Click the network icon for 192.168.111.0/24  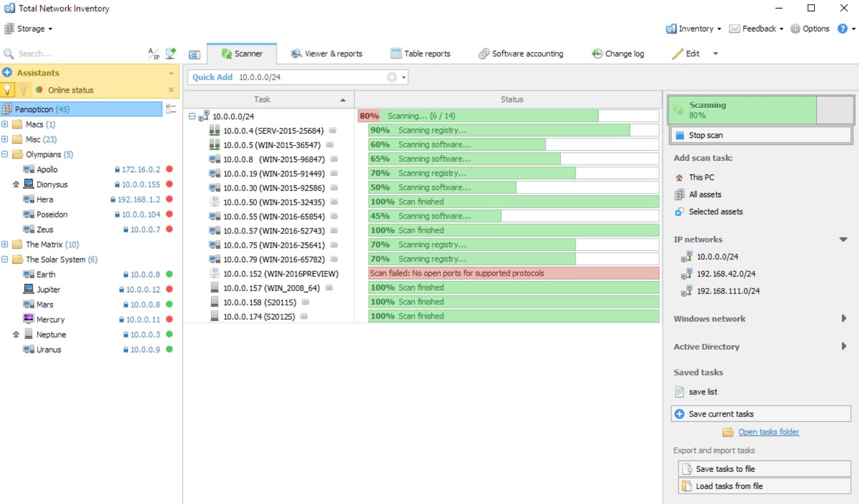point(686,291)
